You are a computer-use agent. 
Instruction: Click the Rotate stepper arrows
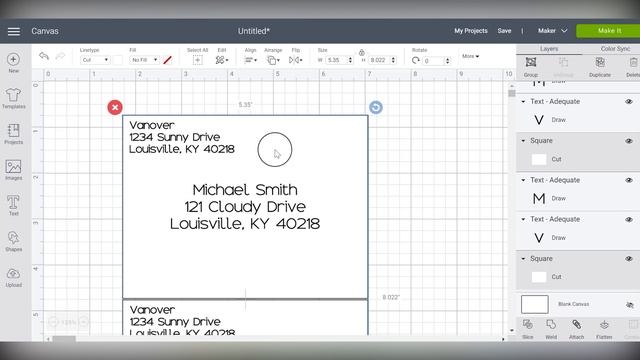pyautogui.click(x=447, y=61)
